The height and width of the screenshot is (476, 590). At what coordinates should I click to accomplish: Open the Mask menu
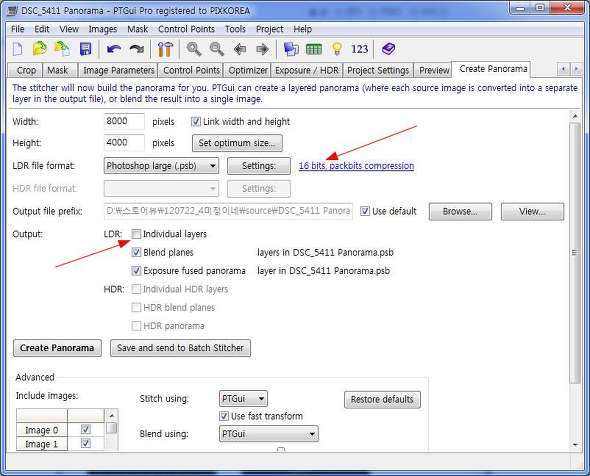138,29
